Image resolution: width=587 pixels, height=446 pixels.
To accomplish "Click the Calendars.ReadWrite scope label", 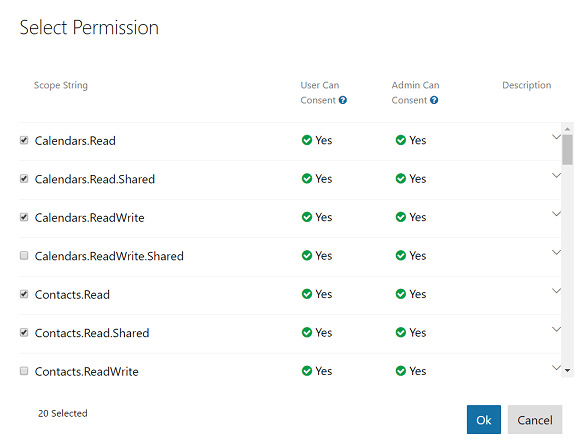I will pos(89,218).
